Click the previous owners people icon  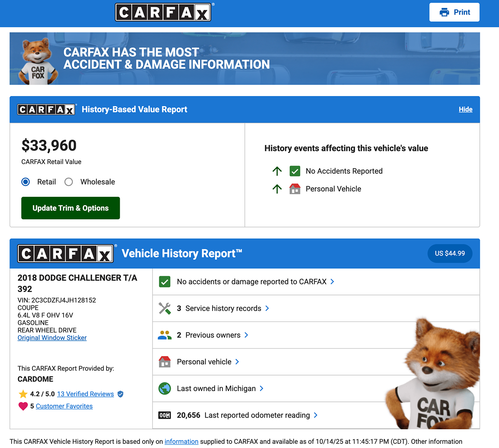coord(165,335)
